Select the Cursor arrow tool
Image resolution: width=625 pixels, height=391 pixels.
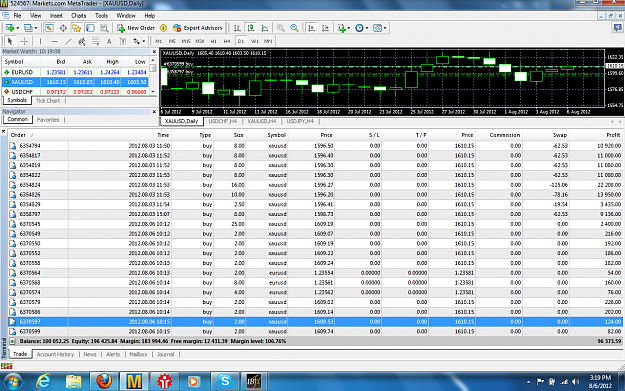click(10, 41)
